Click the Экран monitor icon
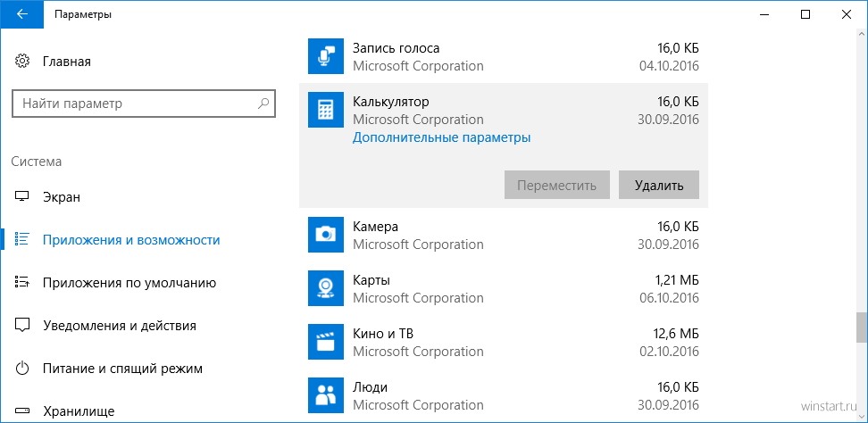This screenshot has height=423, width=868. click(22, 197)
